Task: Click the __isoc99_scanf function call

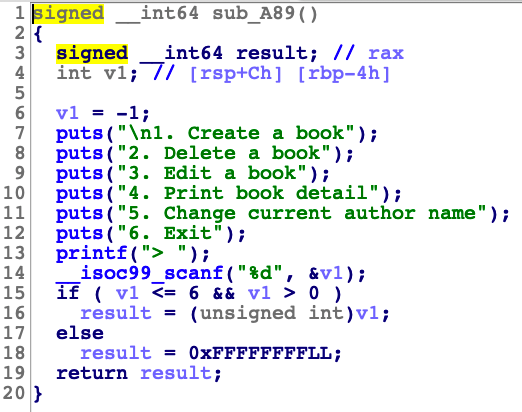Action: pyautogui.click(x=140, y=273)
